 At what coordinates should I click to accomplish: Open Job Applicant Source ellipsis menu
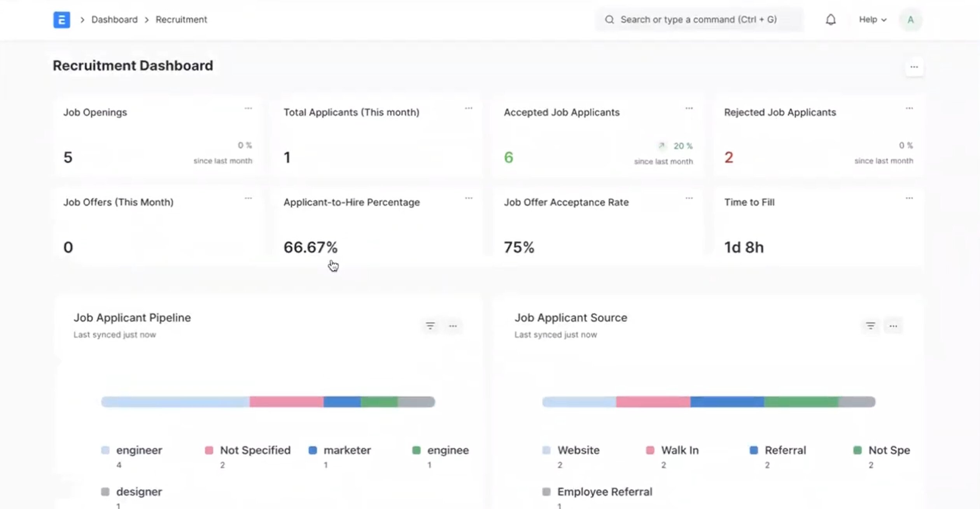pyautogui.click(x=893, y=326)
